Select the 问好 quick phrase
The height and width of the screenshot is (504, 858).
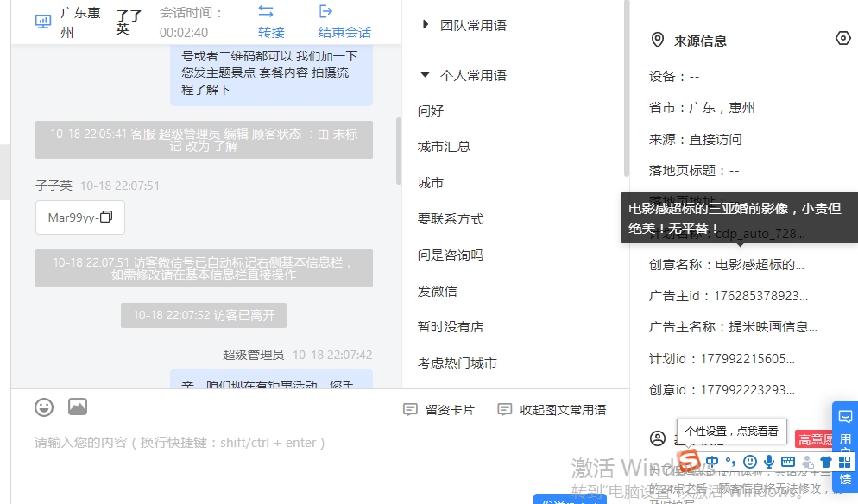[431, 110]
